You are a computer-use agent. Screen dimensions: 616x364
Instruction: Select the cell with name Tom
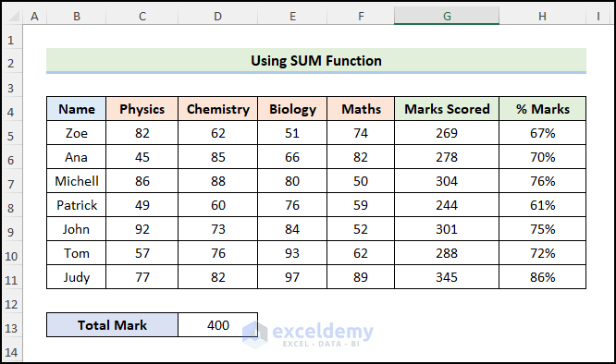coord(76,253)
